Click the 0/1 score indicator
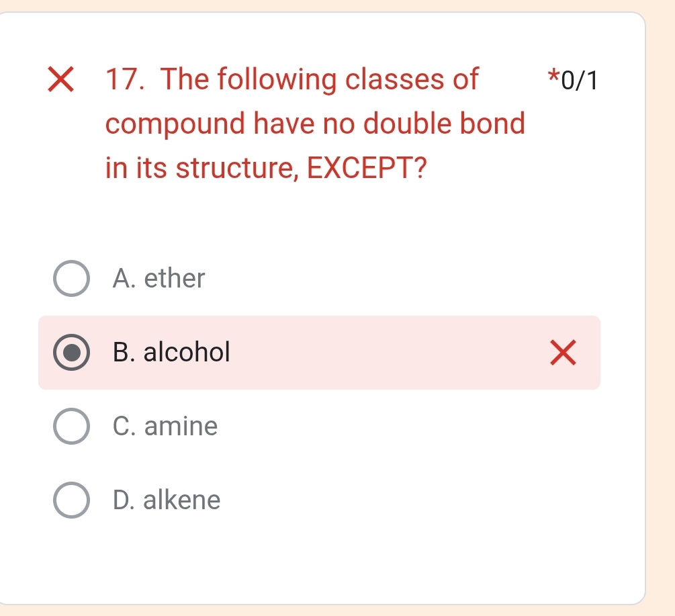This screenshot has width=675, height=616. (x=578, y=81)
